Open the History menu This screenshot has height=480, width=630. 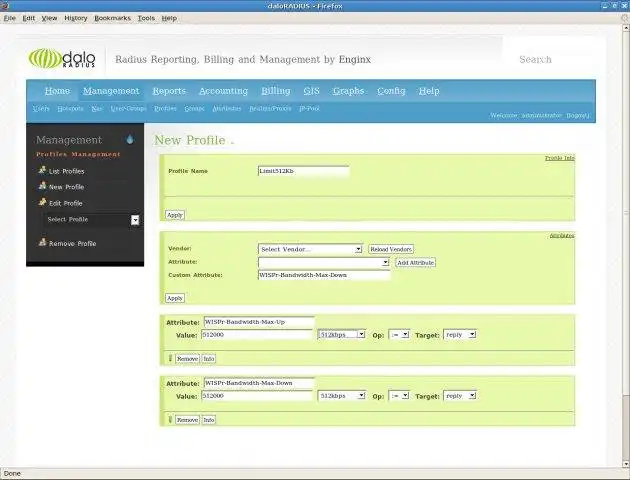pyautogui.click(x=76, y=18)
